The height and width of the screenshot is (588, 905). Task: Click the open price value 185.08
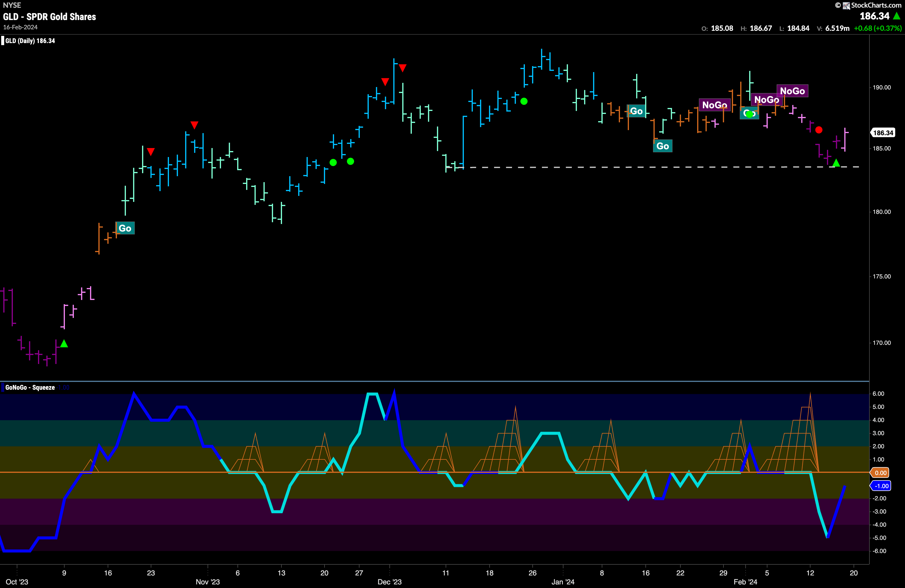pyautogui.click(x=722, y=28)
